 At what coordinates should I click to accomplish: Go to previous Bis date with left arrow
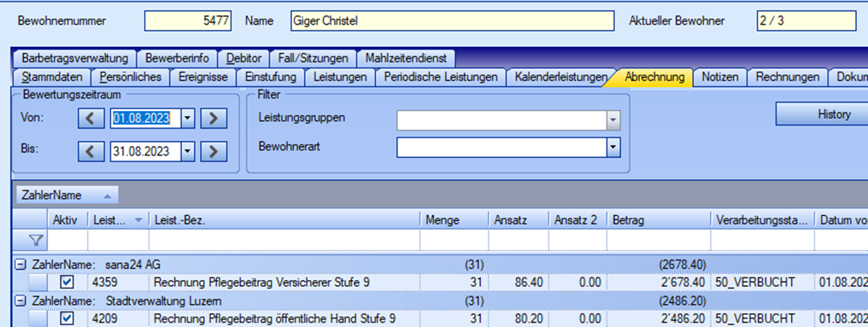91,151
